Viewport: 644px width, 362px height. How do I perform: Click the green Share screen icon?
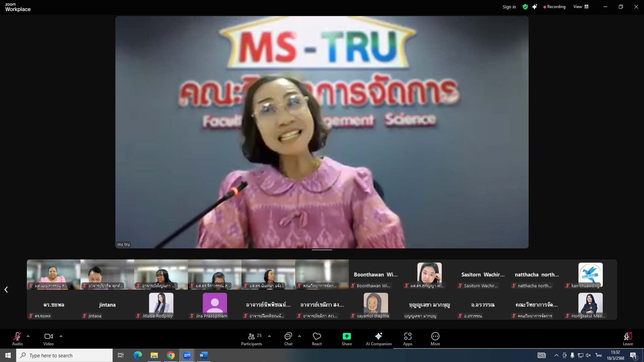click(346, 336)
